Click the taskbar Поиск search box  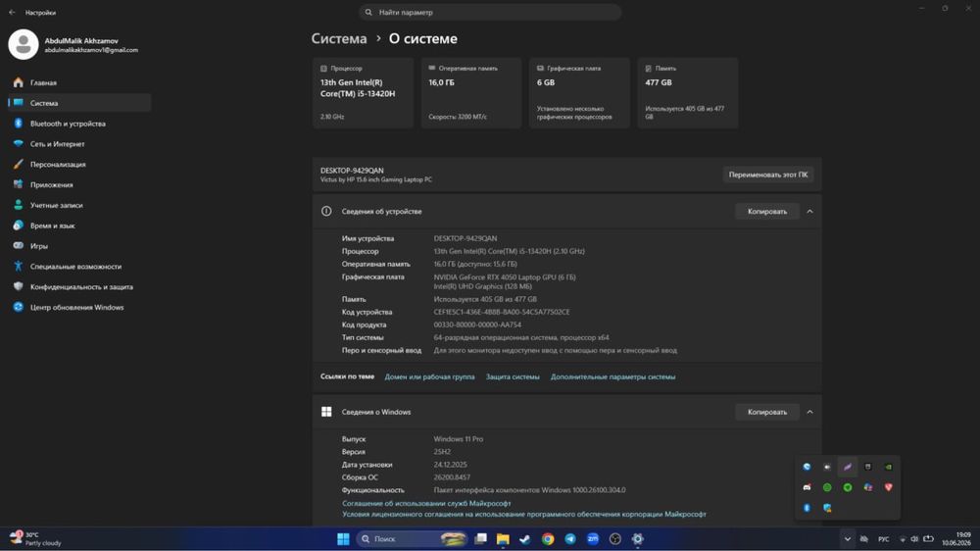[411, 538]
